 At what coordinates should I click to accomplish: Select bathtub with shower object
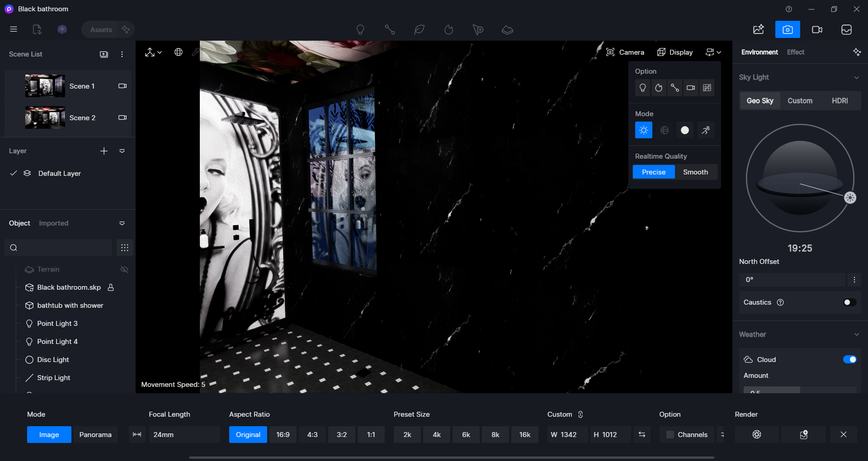click(x=70, y=306)
